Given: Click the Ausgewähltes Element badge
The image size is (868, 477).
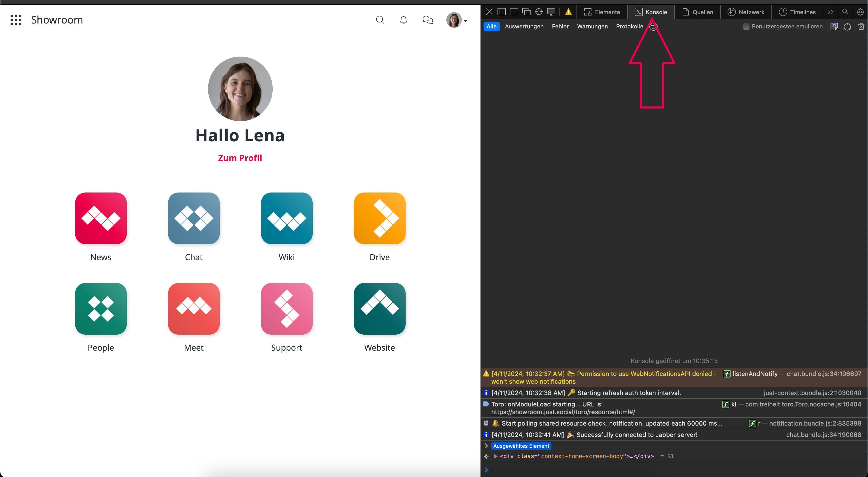Looking at the screenshot, I should coord(521,446).
